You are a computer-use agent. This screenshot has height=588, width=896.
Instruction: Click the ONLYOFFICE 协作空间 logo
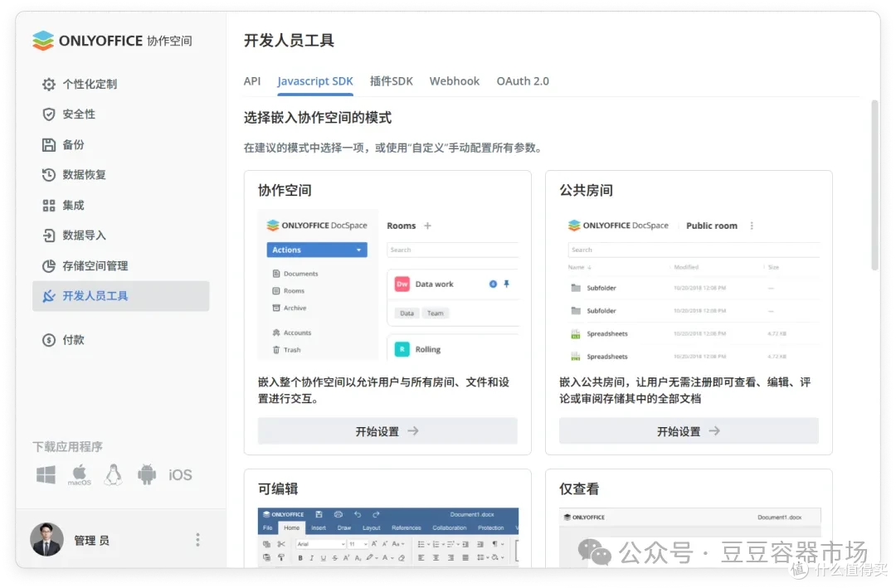point(112,41)
